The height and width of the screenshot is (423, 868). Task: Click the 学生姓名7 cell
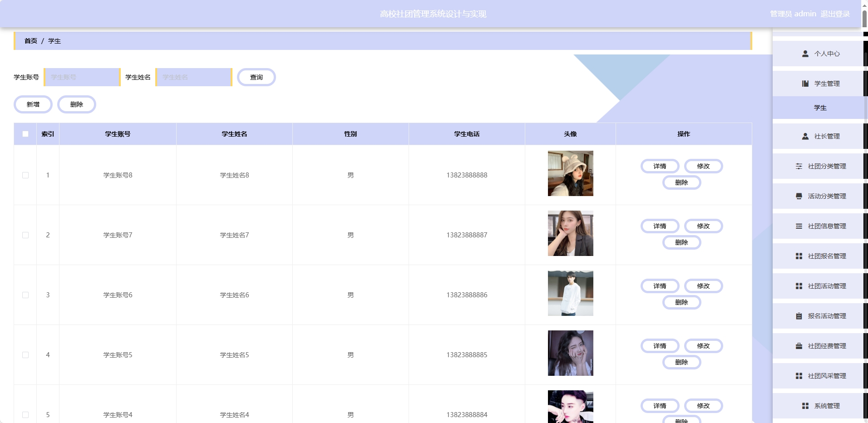coord(234,235)
